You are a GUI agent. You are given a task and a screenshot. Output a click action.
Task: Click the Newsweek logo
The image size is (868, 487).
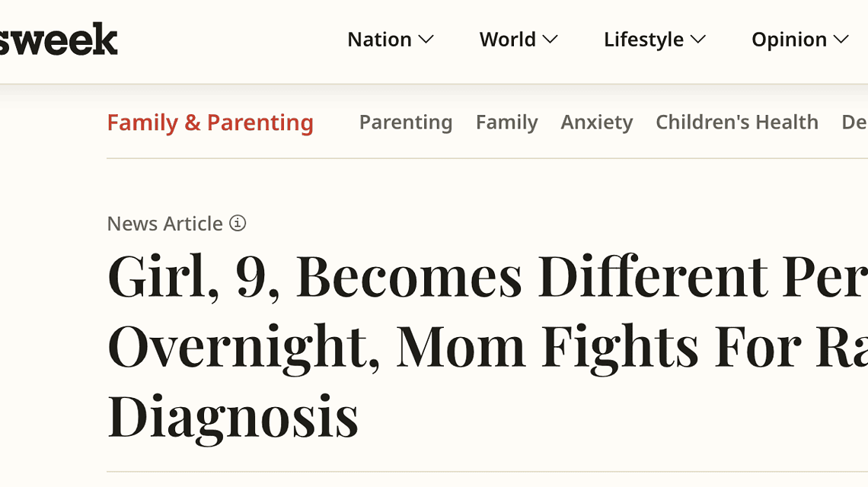57,38
